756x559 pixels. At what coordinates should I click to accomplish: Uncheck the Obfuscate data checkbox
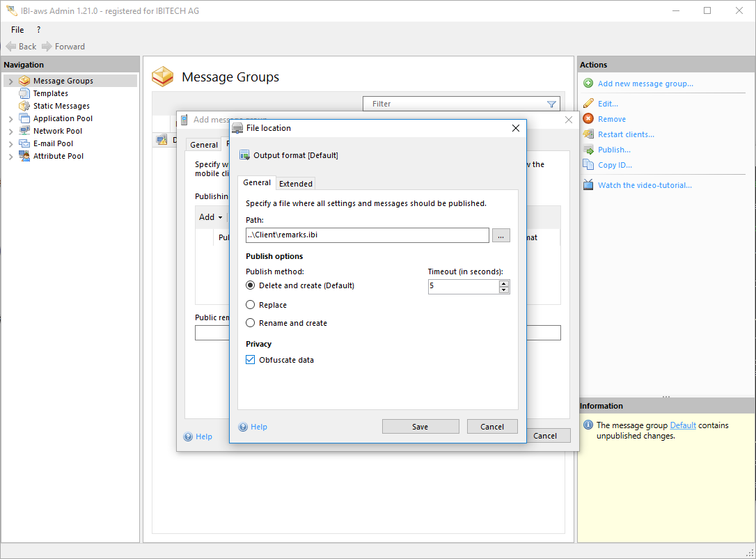point(251,360)
